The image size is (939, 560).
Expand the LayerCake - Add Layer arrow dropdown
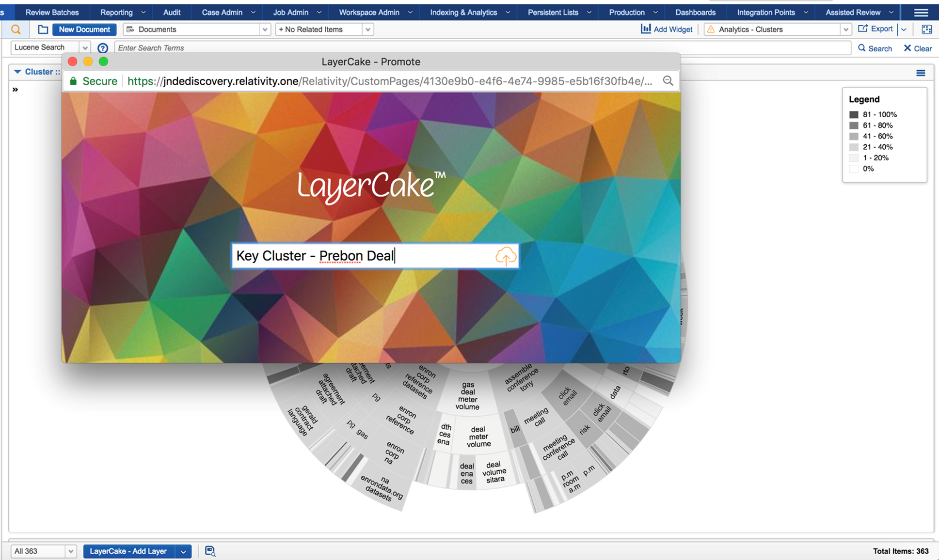pos(183,551)
